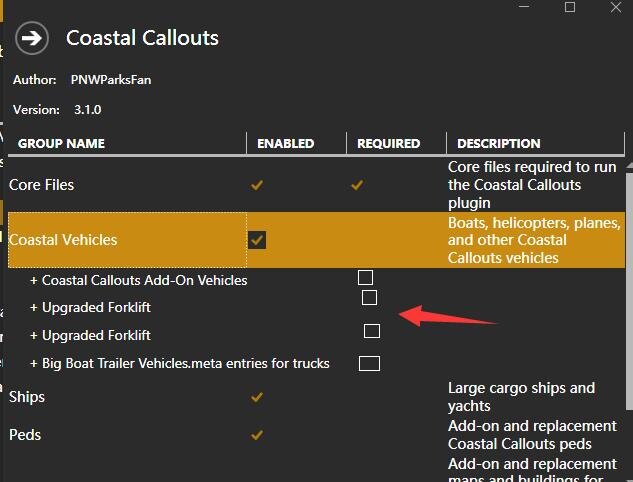Click the ENABLED column header
This screenshot has height=482, width=633.
click(285, 143)
